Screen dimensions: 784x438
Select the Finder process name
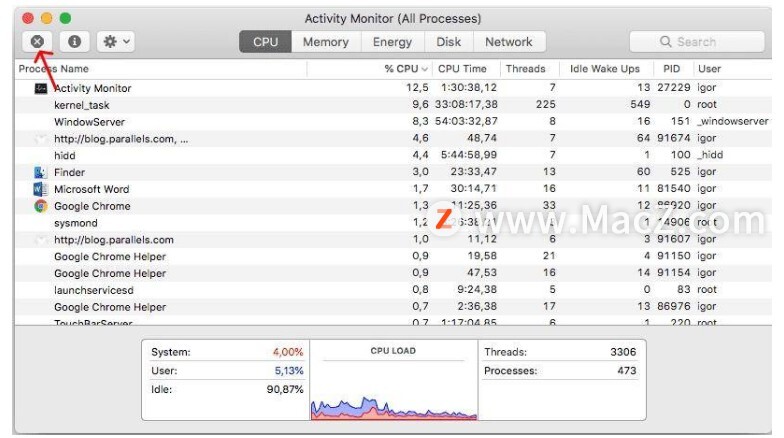[x=70, y=172]
